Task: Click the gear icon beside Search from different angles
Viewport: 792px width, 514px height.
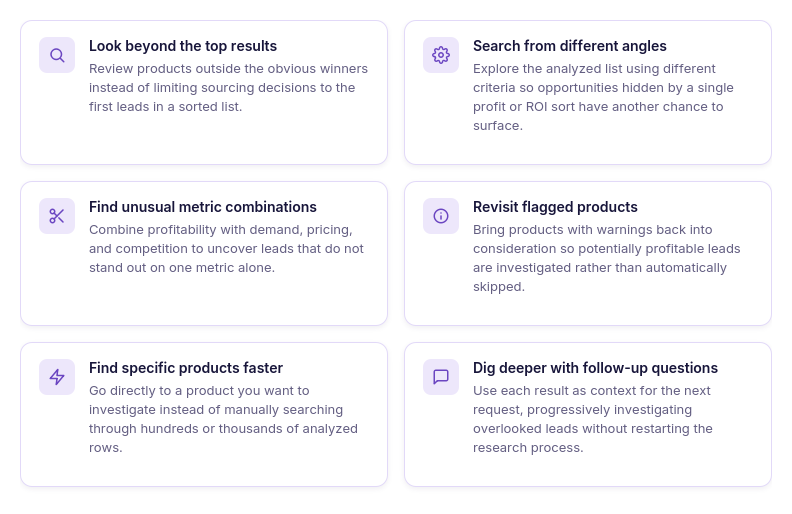Action: (441, 55)
